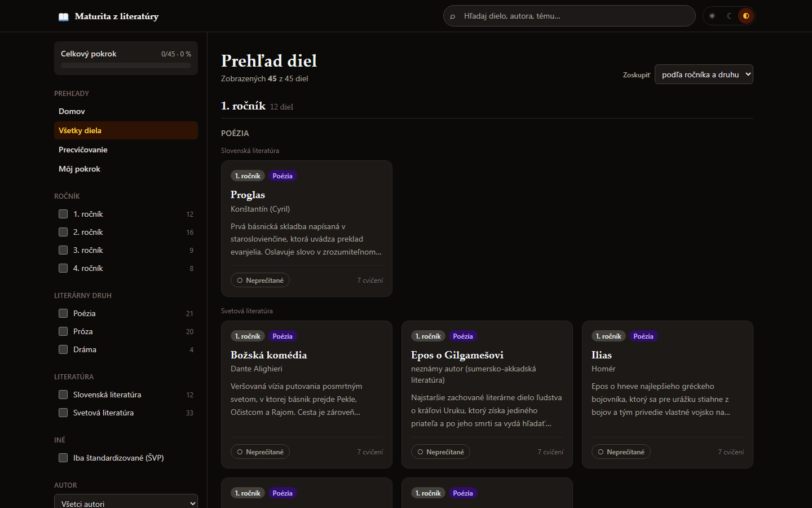The image size is (812, 508).
Task: Focus the Hľadaj dielo search field
Action: (x=570, y=16)
